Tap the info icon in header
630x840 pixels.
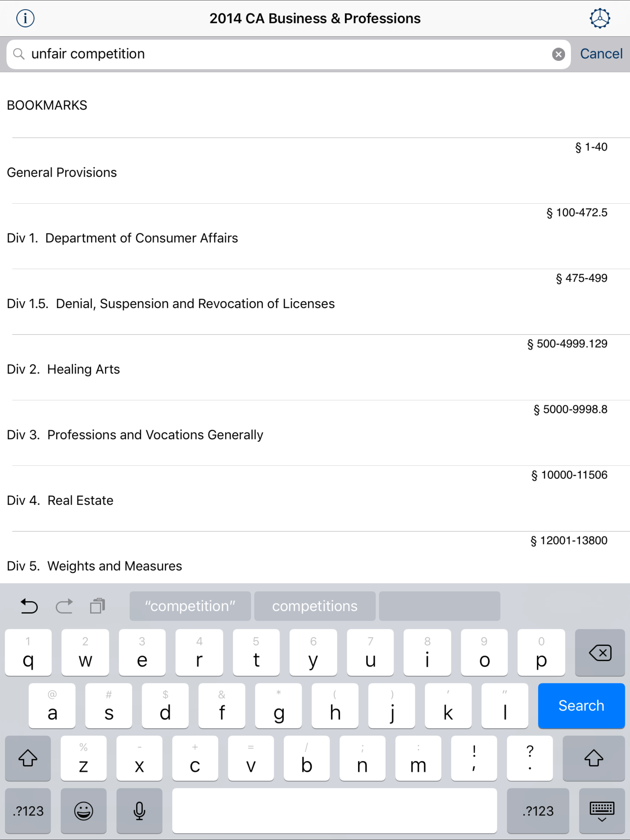click(25, 18)
